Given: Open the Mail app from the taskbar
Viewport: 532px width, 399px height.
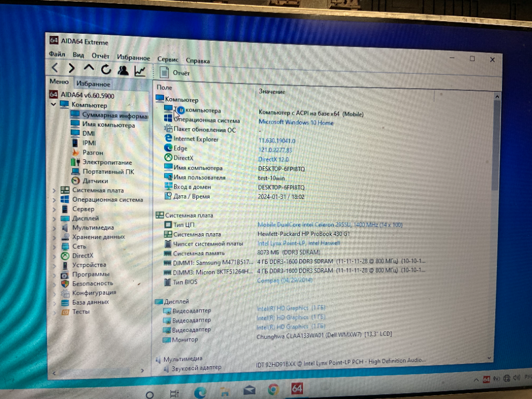Looking at the screenshot, I should [x=249, y=390].
